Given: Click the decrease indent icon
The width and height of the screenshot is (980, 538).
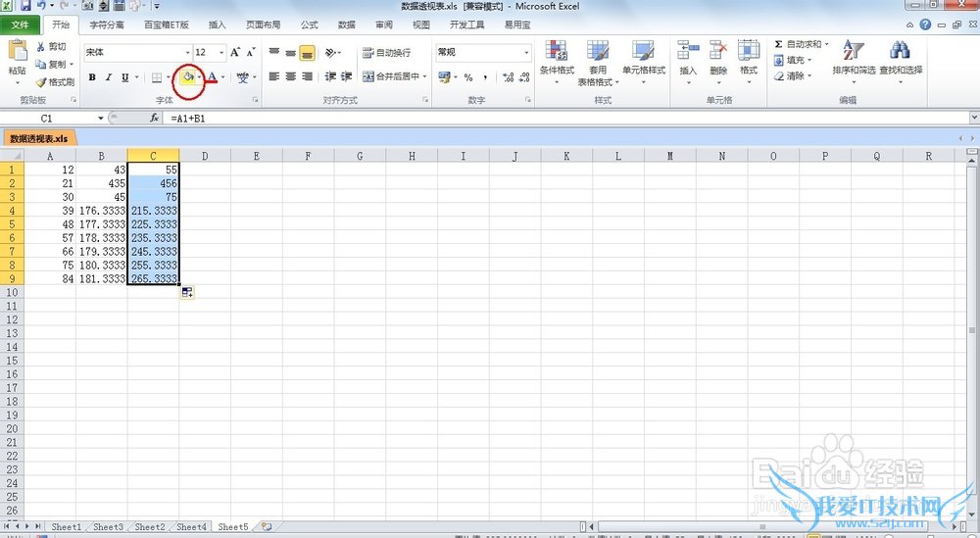Looking at the screenshot, I should coord(330,76).
